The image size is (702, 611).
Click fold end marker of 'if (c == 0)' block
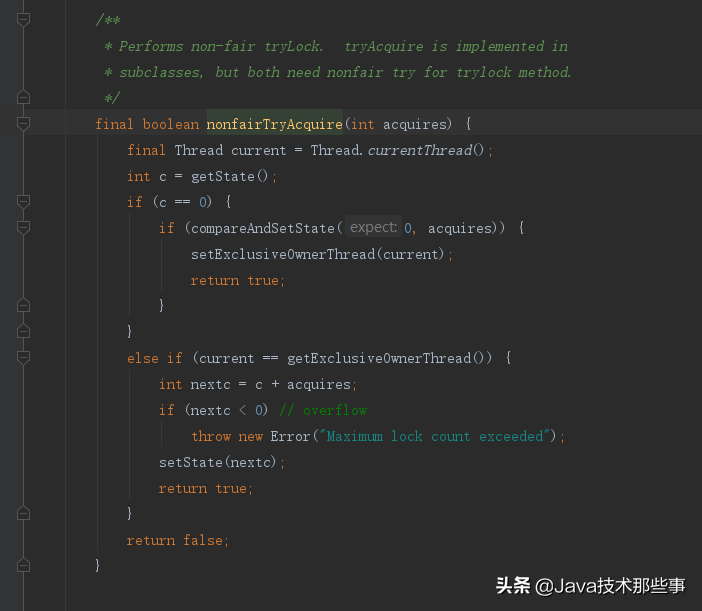pyautogui.click(x=23, y=331)
